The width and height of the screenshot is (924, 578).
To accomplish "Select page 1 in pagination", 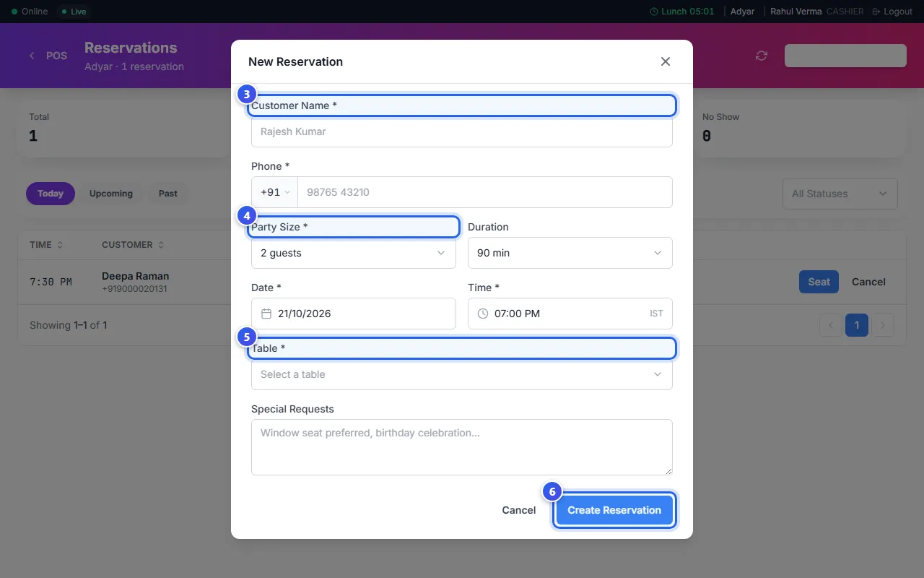I will click(x=857, y=325).
